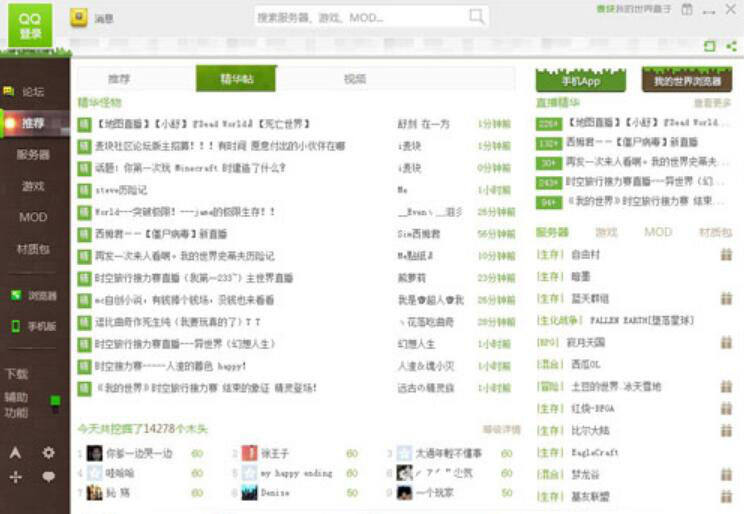The width and height of the screenshot is (744, 514).
Task: Open 手机版 from the sidebar
Action: tap(34, 326)
